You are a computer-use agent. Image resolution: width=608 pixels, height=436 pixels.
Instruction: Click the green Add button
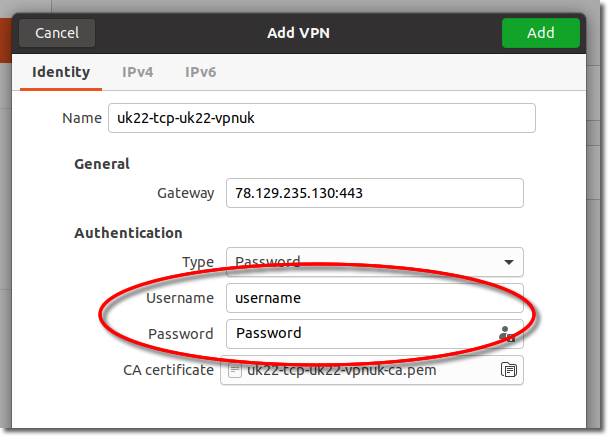(541, 33)
